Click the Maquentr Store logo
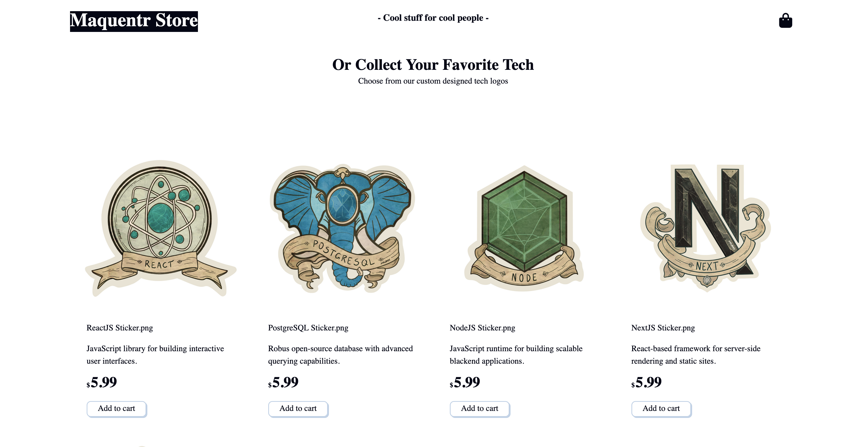Image resolution: width=868 pixels, height=447 pixels. [x=134, y=21]
